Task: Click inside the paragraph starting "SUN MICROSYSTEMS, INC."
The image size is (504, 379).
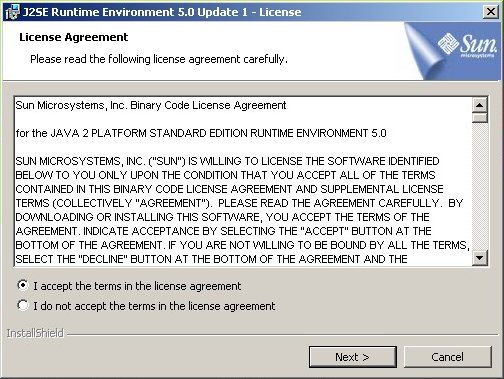Action: [242, 210]
